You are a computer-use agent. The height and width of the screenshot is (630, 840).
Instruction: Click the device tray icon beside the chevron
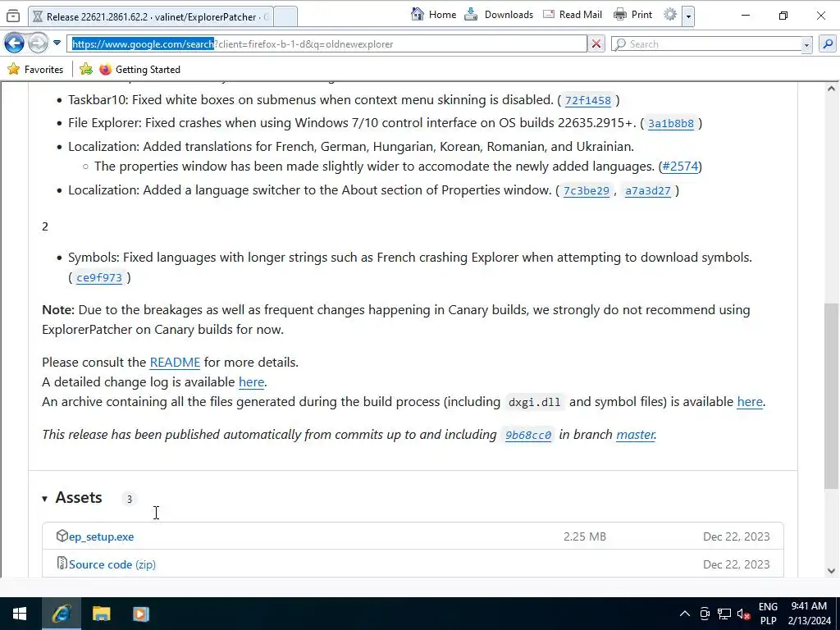(x=705, y=614)
